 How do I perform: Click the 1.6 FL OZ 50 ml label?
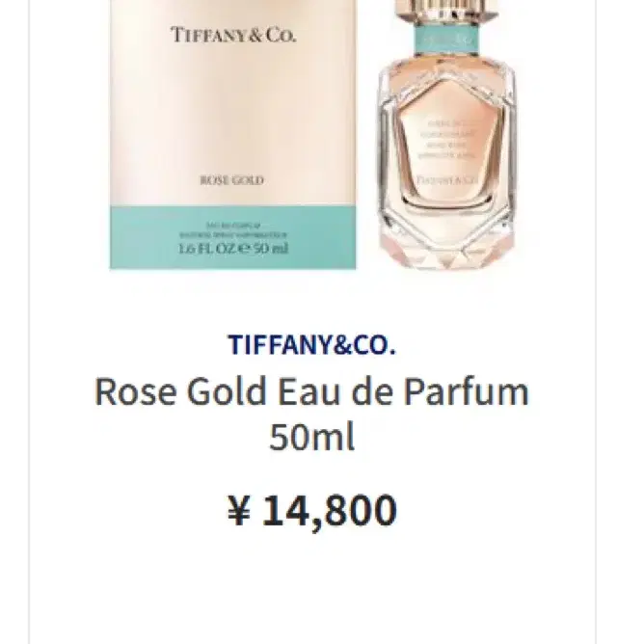click(x=233, y=249)
